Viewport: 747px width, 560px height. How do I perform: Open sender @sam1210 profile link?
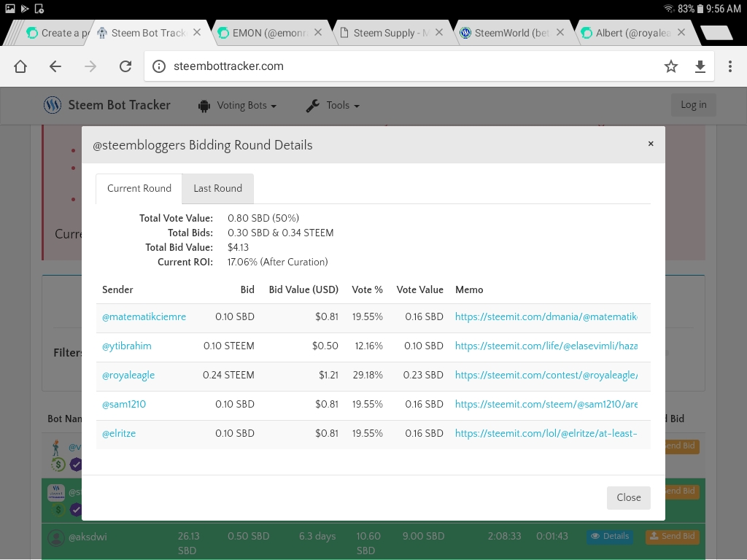pyautogui.click(x=124, y=404)
